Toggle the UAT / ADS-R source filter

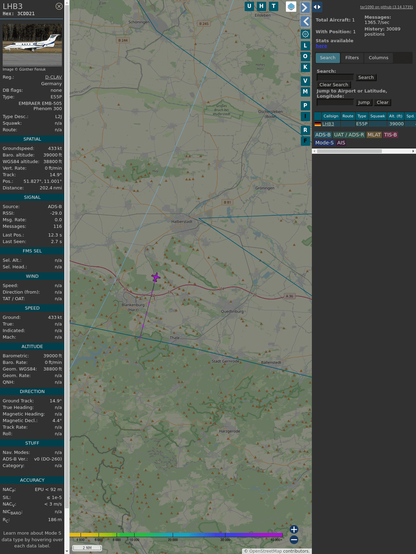pos(348,135)
